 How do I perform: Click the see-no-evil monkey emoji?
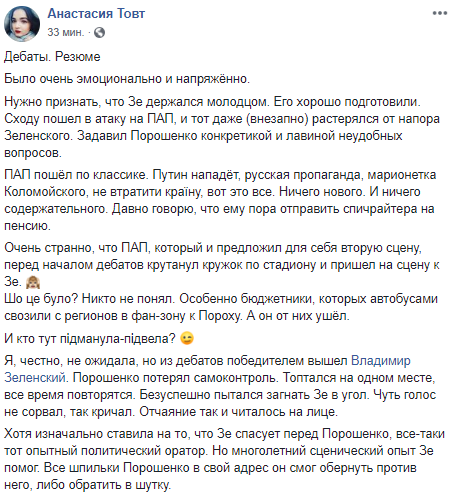33,282
